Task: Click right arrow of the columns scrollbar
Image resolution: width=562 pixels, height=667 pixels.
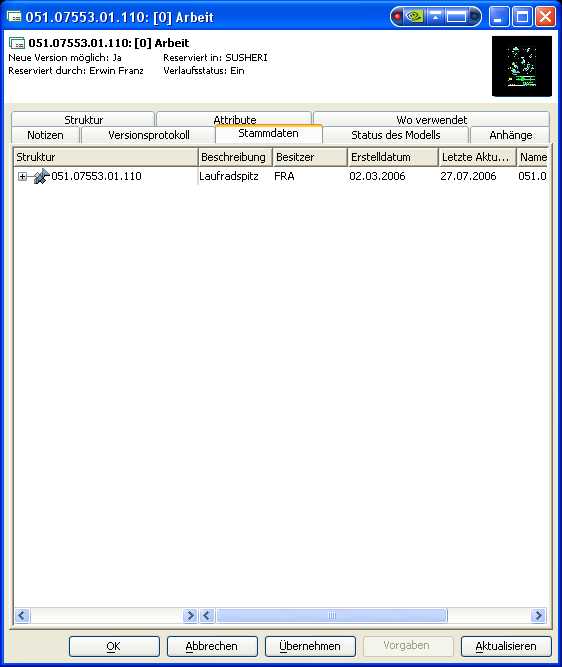Action: (x=539, y=616)
